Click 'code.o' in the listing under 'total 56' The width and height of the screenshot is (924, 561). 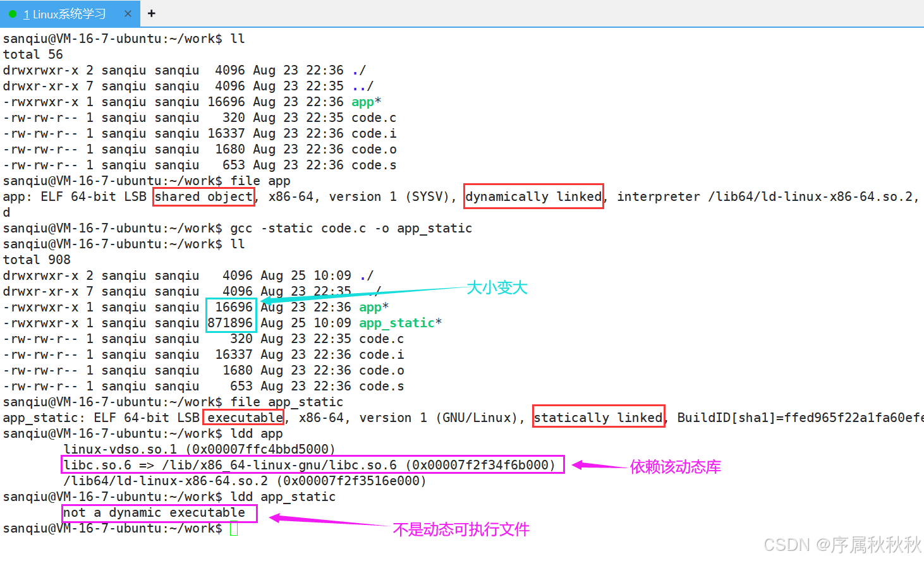click(374, 149)
